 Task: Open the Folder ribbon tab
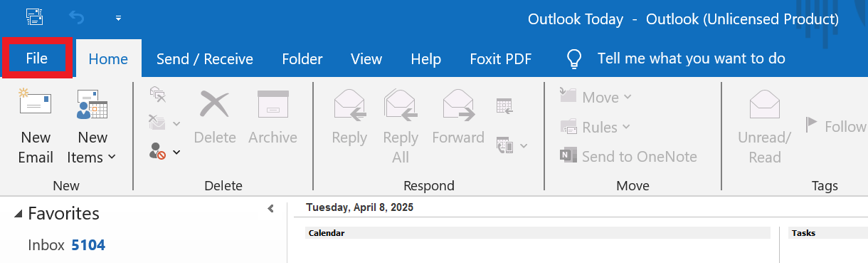(x=302, y=59)
